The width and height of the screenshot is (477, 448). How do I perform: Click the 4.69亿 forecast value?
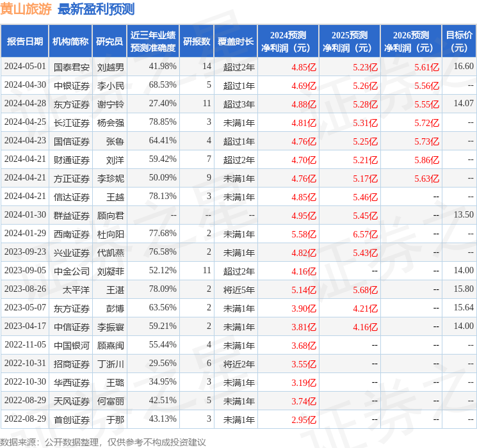[x=304, y=86]
